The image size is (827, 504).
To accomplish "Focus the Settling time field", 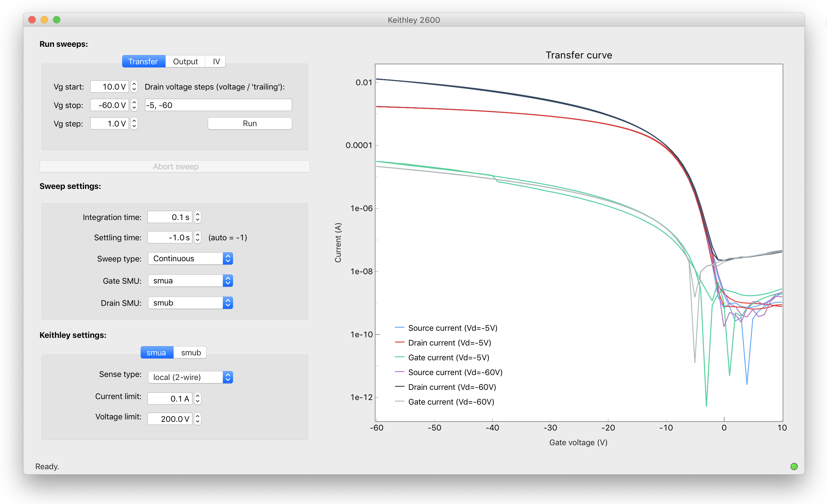I will coord(170,237).
